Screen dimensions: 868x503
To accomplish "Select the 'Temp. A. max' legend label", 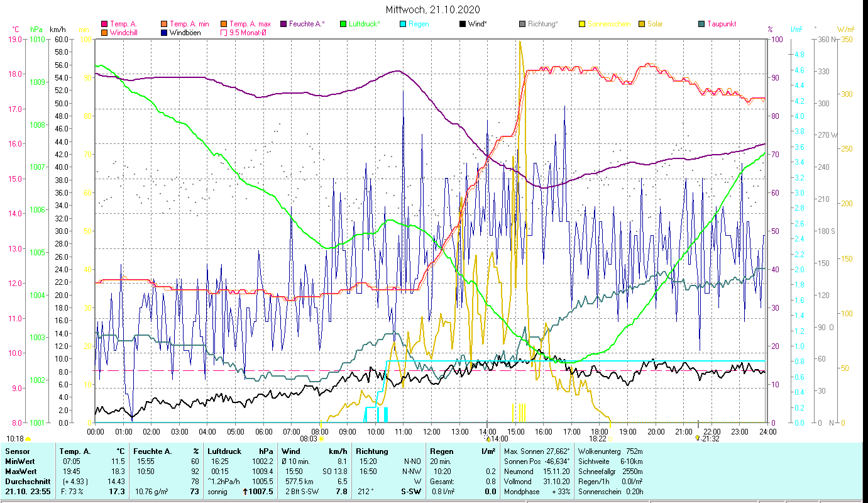I will [x=251, y=24].
